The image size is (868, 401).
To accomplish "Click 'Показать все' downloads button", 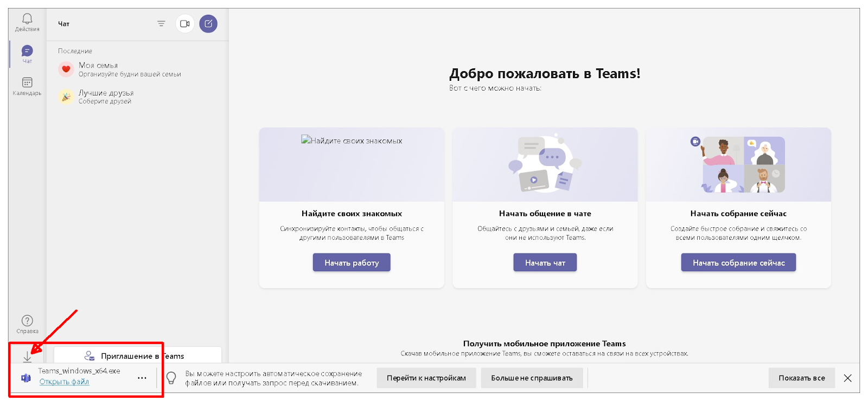I will [801, 378].
